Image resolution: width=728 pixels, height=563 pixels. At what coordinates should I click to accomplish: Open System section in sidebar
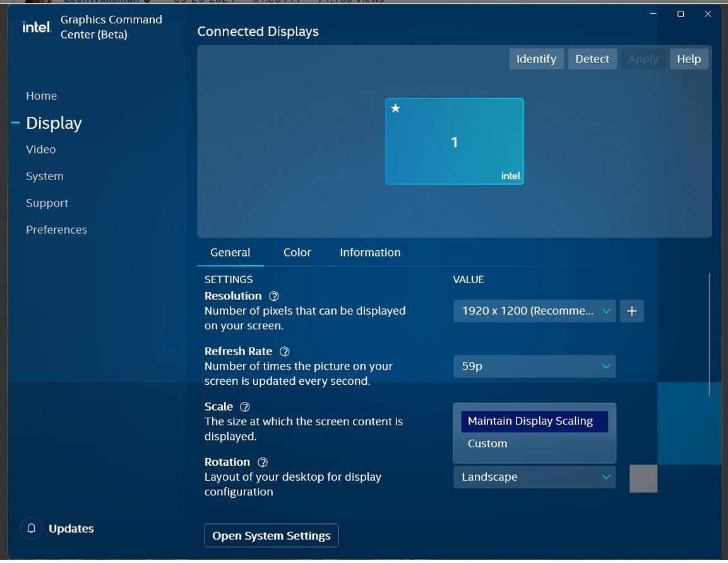tap(45, 176)
